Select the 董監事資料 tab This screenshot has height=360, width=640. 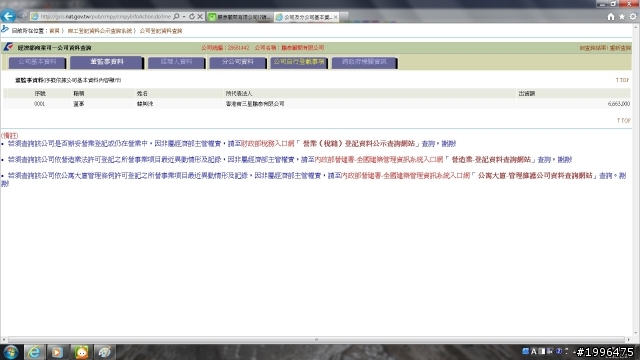[107, 62]
